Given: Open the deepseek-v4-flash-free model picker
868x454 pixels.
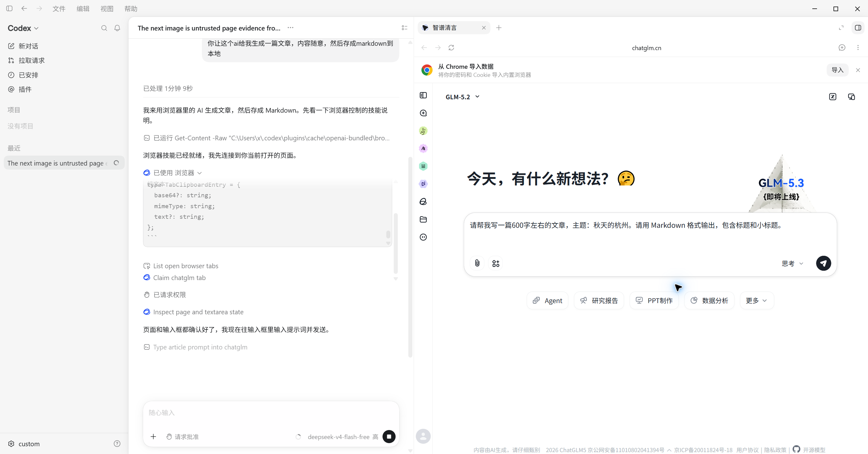Looking at the screenshot, I should (343, 437).
